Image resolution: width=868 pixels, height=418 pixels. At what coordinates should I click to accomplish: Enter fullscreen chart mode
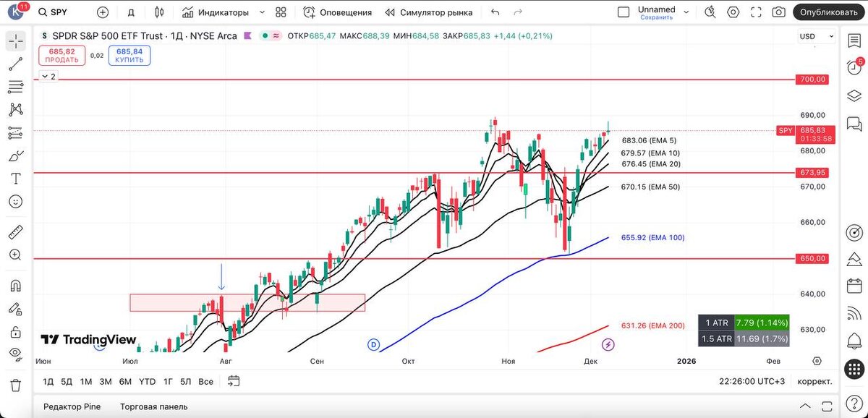(757, 12)
